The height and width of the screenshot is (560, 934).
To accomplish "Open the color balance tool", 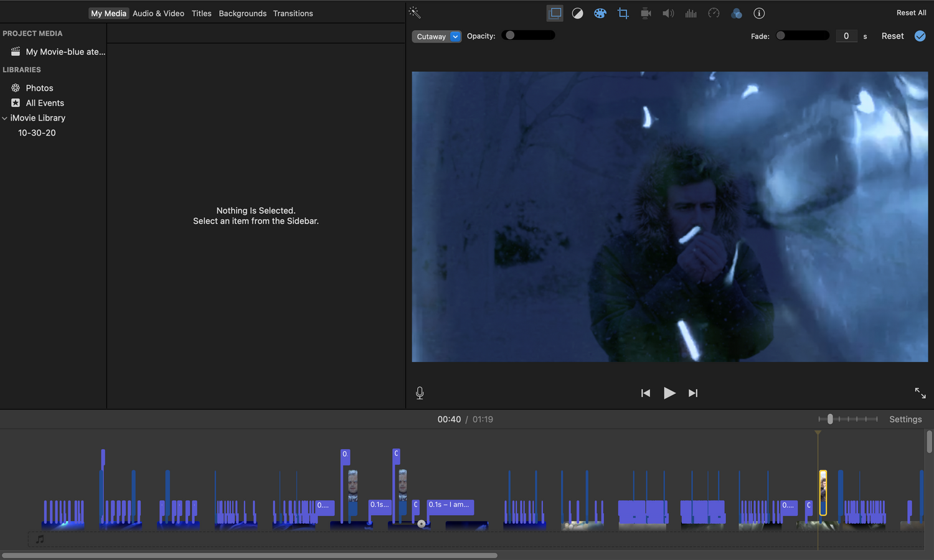I will coord(578,13).
